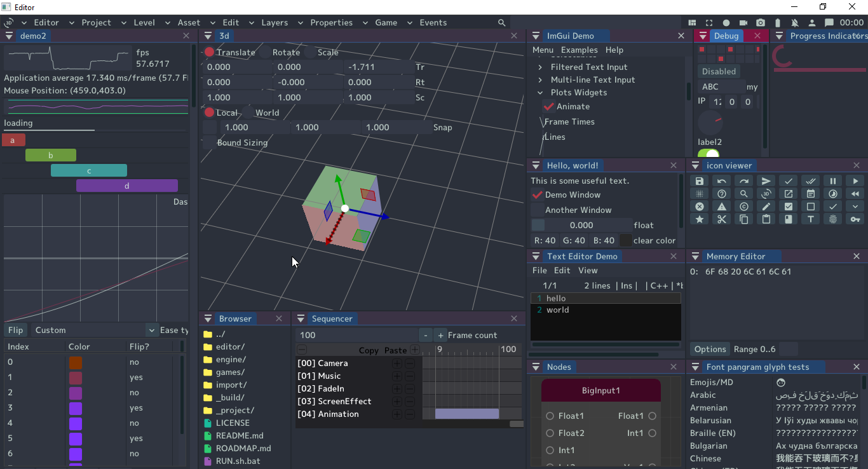This screenshot has width=868, height=469.
Task: Collapse the 3d panel with its triangle
Action: click(208, 36)
